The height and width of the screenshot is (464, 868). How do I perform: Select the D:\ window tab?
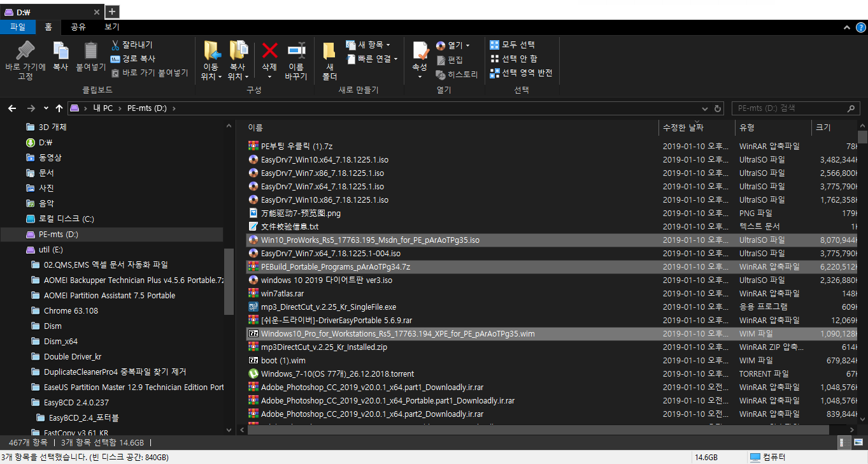tap(52, 11)
